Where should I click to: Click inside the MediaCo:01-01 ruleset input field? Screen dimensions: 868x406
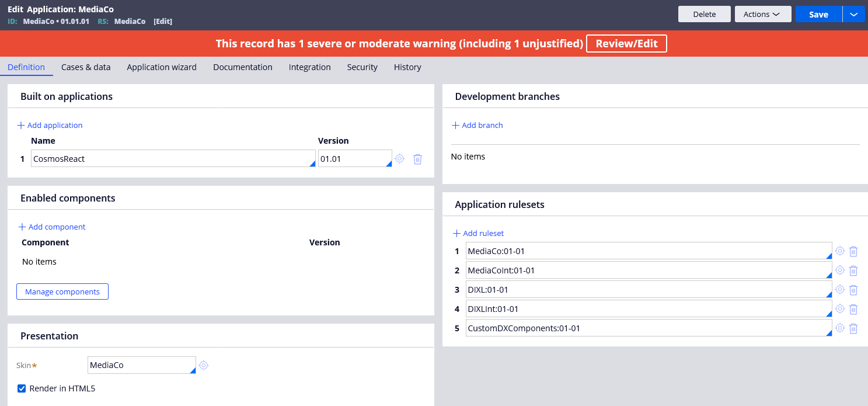tap(642, 251)
